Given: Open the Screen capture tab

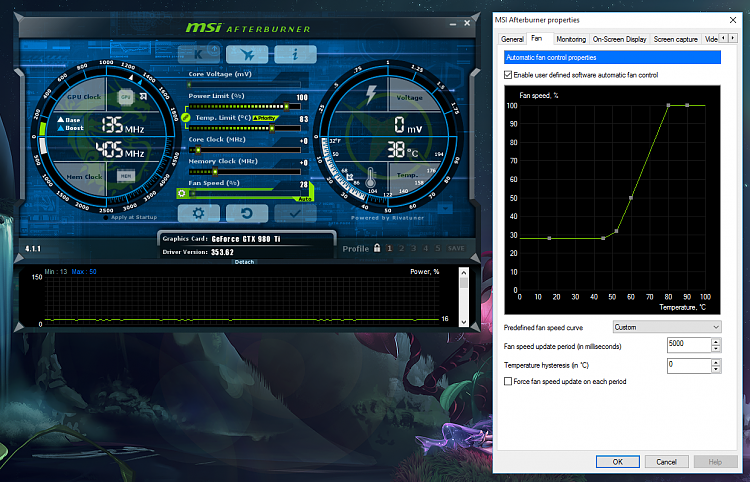Looking at the screenshot, I should click(675, 39).
